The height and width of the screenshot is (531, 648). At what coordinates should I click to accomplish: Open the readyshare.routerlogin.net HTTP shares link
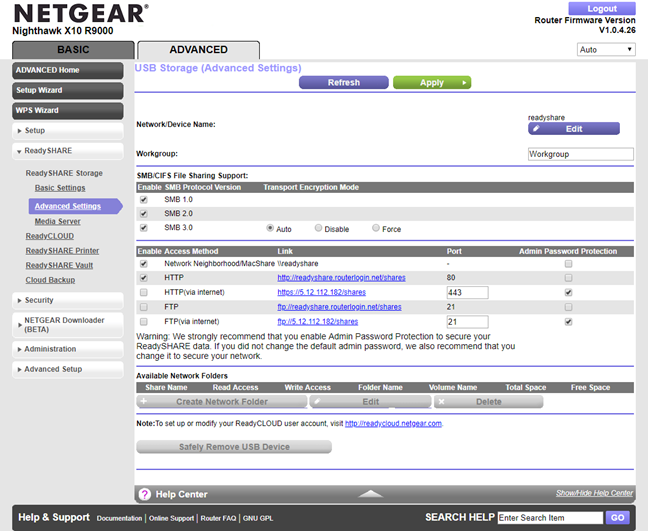341,278
